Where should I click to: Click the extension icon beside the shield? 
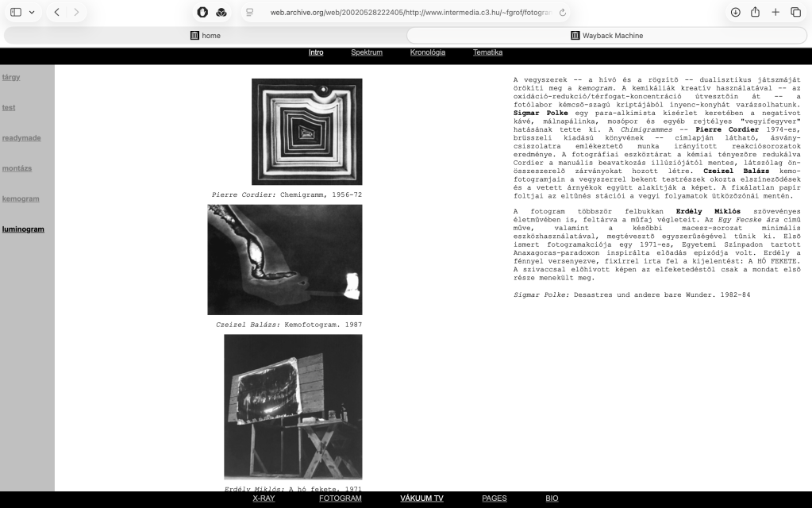(221, 13)
